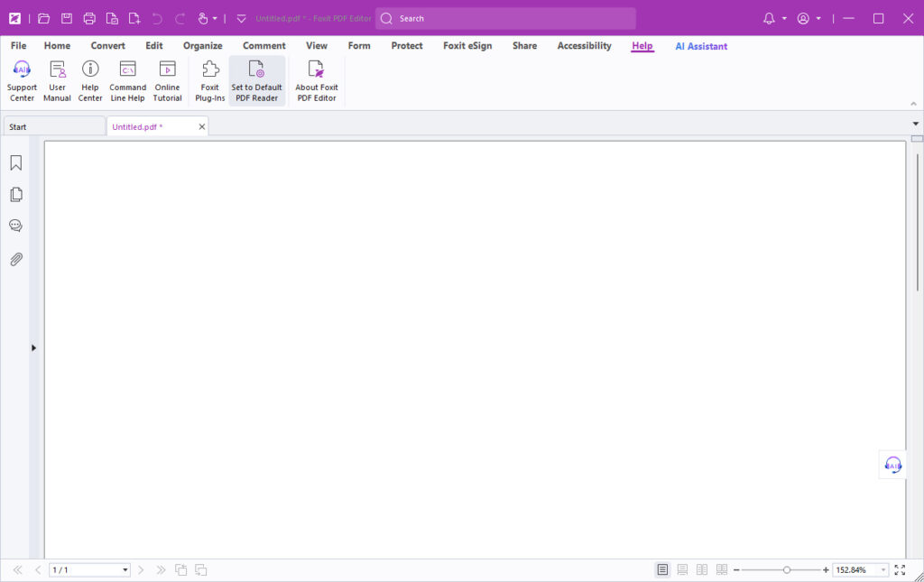Open Command Line Help

[x=128, y=81]
